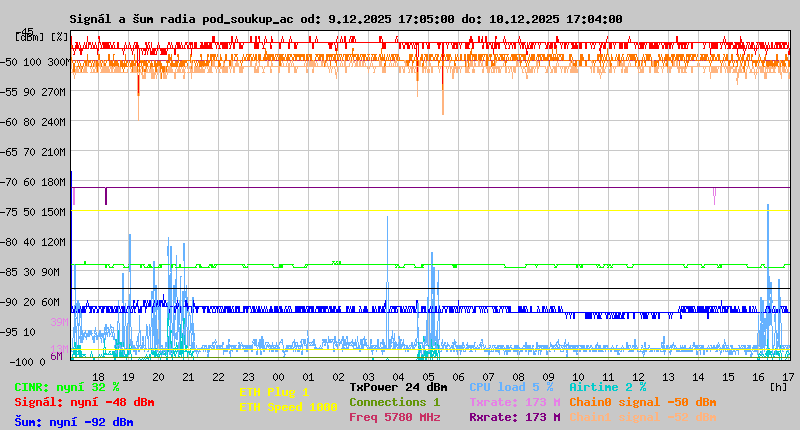800x430 pixels.
Task: Click hour '02' on the time axis
Action: pyautogui.click(x=338, y=377)
